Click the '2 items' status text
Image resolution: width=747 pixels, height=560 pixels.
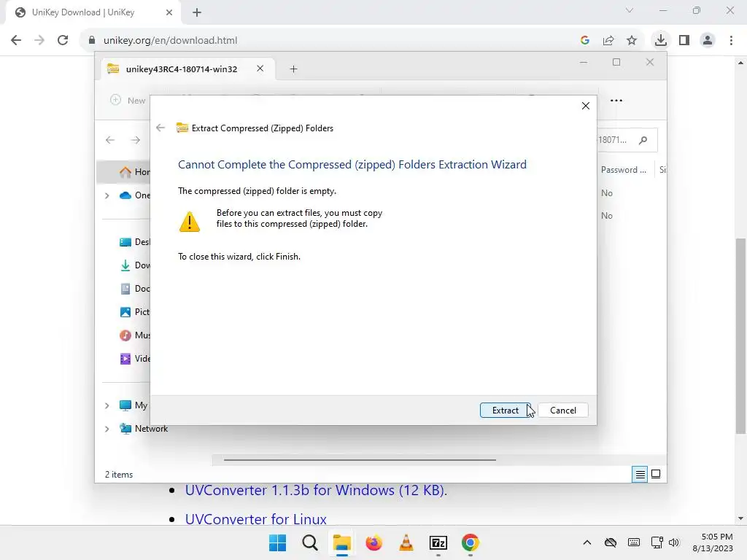click(x=119, y=474)
